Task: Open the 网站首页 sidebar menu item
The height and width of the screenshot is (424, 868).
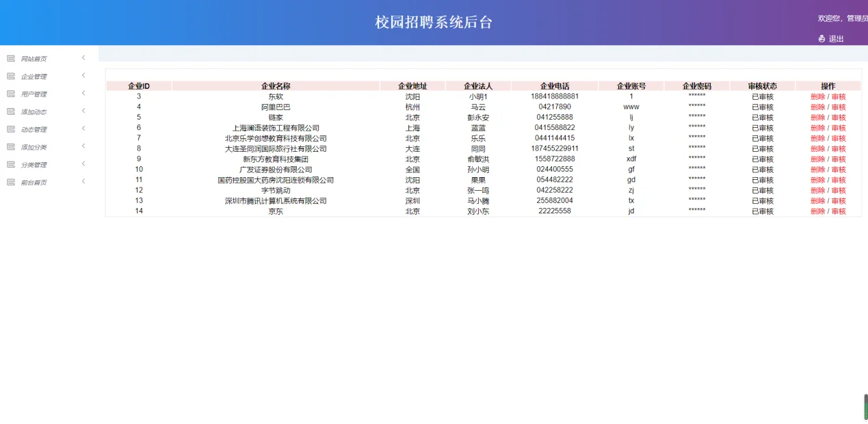Action: (x=32, y=58)
